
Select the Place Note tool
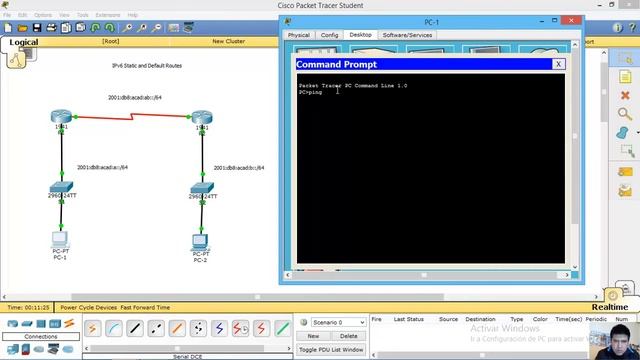pos(625,77)
